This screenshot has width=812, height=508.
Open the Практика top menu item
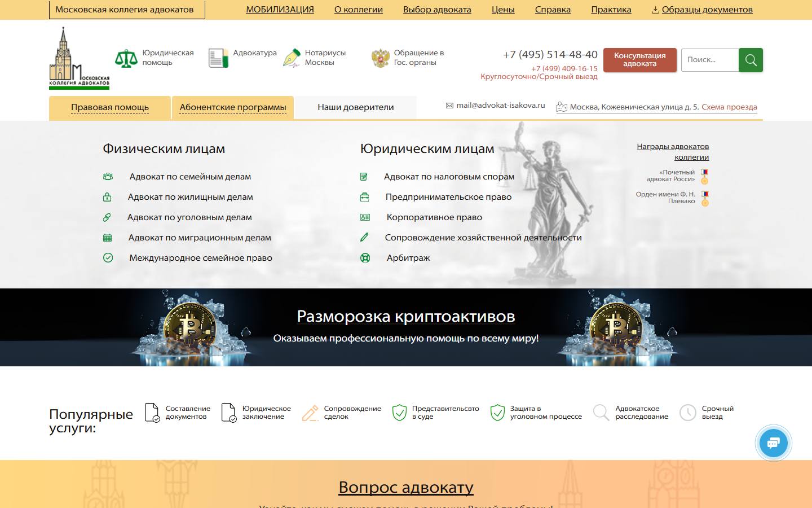click(611, 10)
